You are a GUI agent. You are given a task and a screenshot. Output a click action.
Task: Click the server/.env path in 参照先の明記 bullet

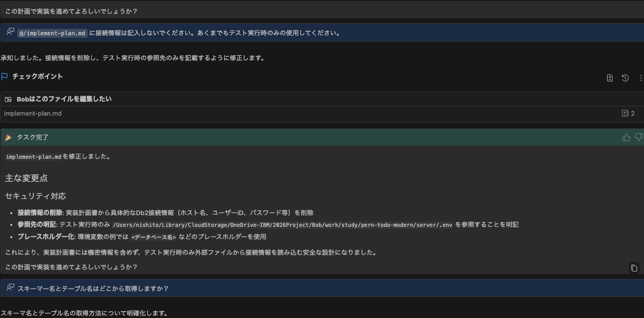pyautogui.click(x=282, y=225)
